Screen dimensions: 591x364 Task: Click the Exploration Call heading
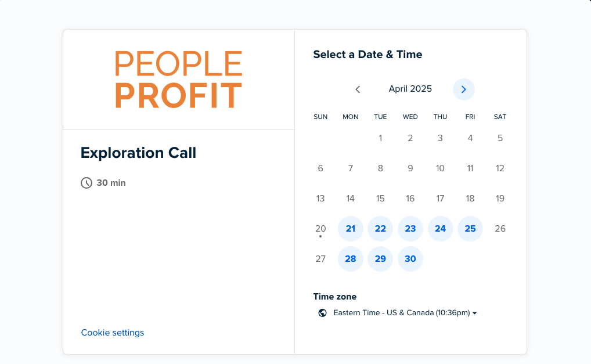click(x=139, y=153)
